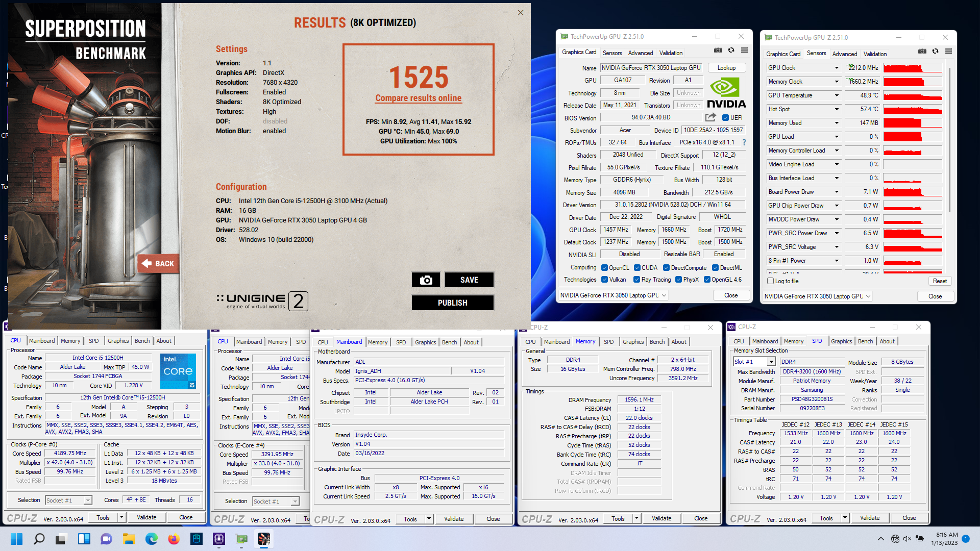Click the Intel Core i5 badge in CPU-Z

click(178, 371)
